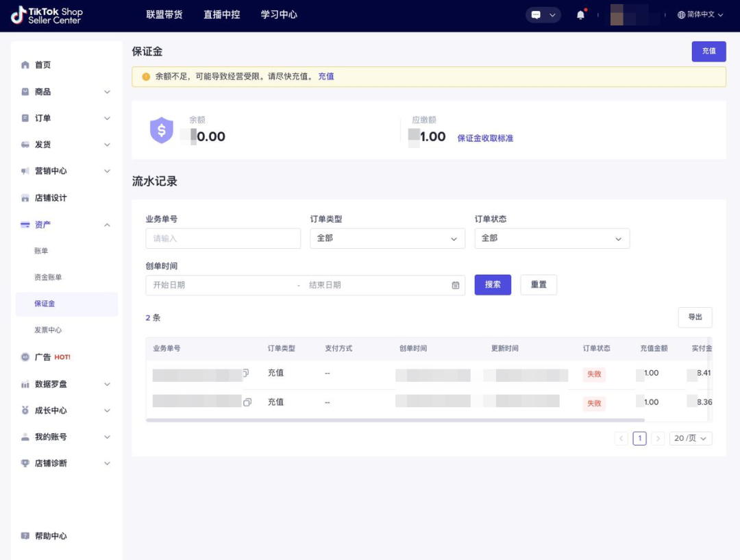
Task: Select 资金账单 in the sidebar
Action: pos(49,276)
